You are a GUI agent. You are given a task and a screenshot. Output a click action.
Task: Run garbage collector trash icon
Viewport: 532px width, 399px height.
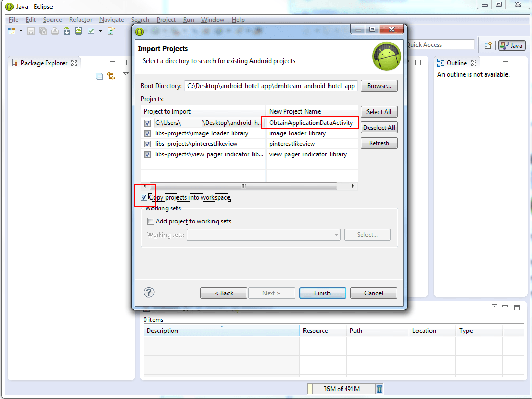(379, 389)
